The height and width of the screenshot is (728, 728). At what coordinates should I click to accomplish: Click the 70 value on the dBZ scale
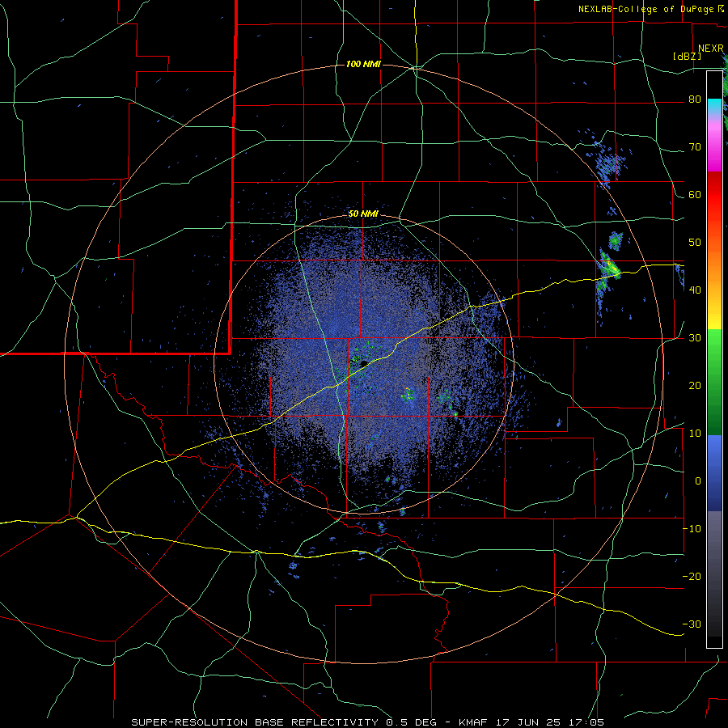[x=695, y=147]
